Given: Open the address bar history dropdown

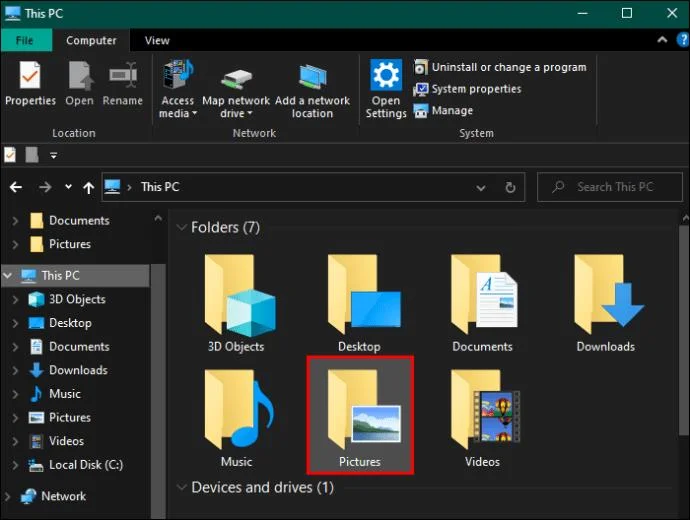Looking at the screenshot, I should [x=481, y=188].
